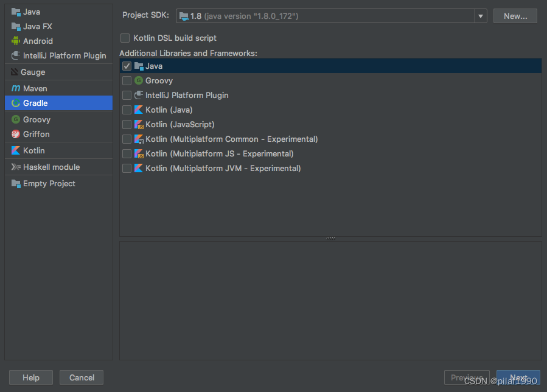The width and height of the screenshot is (547, 392).
Task: Select Java project type label
Action: (x=32, y=12)
